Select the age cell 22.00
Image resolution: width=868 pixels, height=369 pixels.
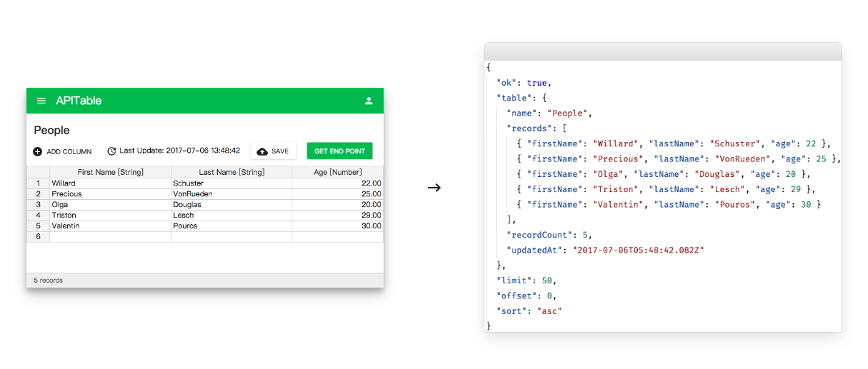pos(337,183)
